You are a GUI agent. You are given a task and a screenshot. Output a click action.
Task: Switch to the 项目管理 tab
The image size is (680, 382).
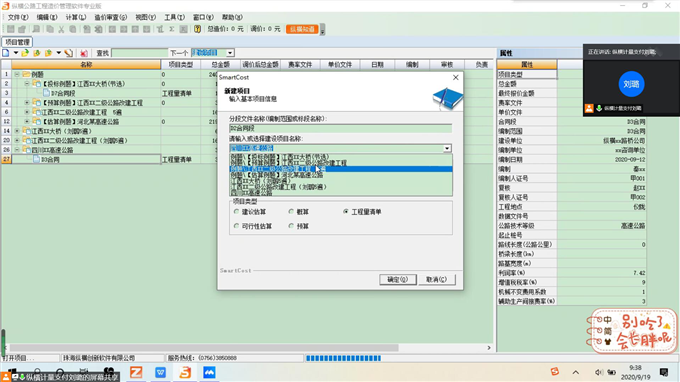click(x=17, y=42)
